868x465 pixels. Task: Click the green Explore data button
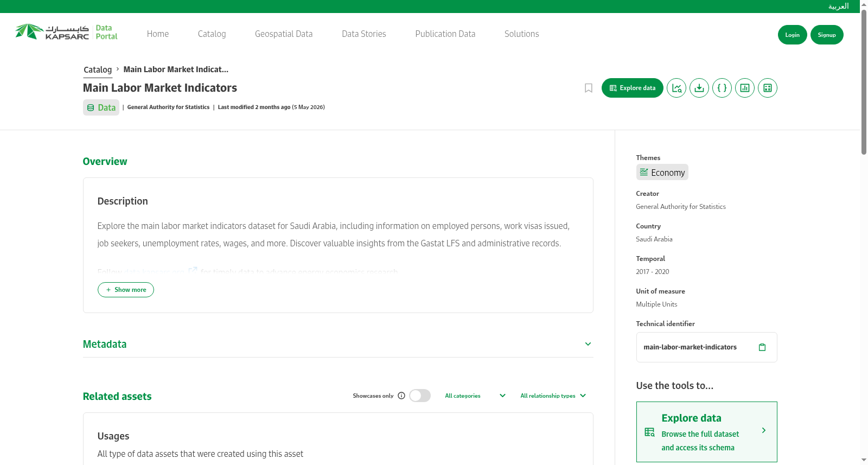click(633, 88)
